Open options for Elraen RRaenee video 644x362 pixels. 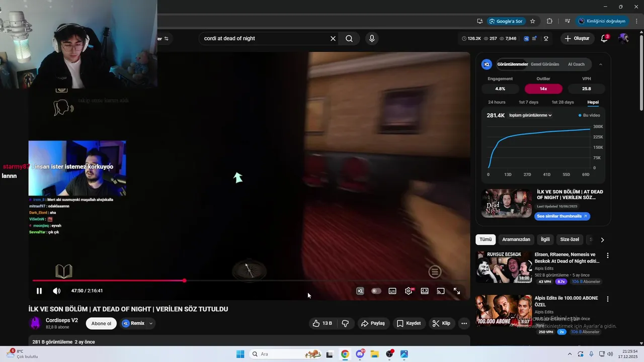tap(607, 255)
